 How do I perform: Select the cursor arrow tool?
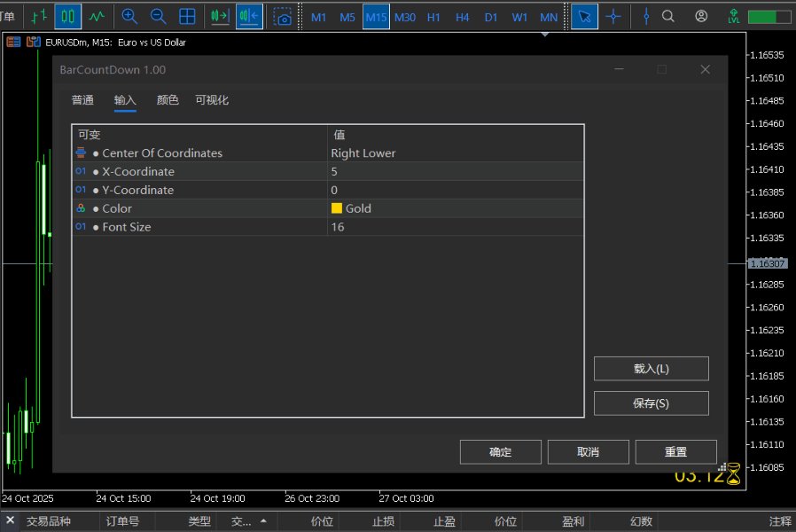point(584,15)
